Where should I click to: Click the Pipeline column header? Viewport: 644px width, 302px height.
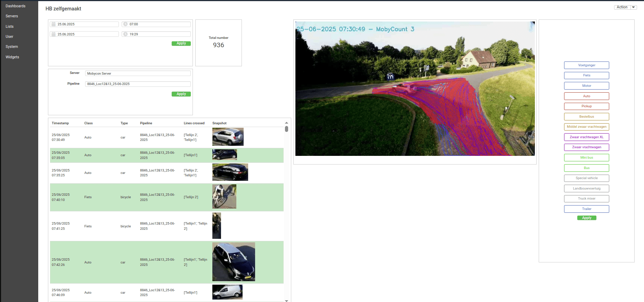click(146, 123)
